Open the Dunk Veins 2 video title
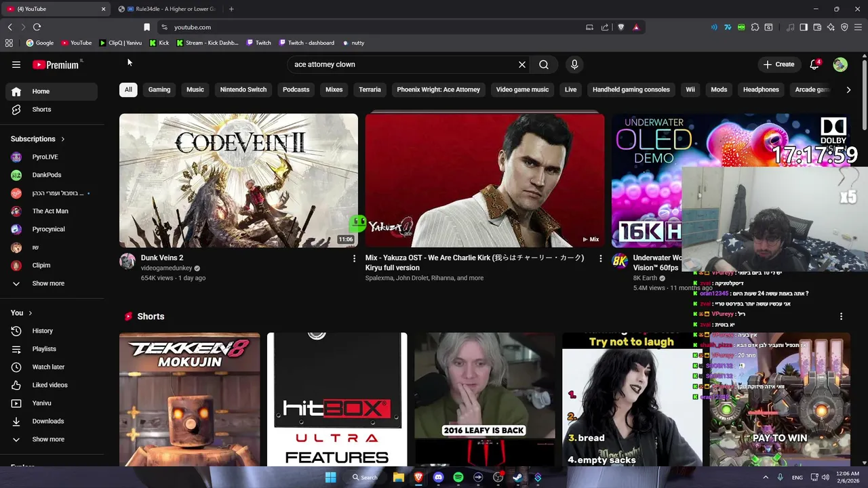This screenshot has width=868, height=488. click(x=162, y=258)
